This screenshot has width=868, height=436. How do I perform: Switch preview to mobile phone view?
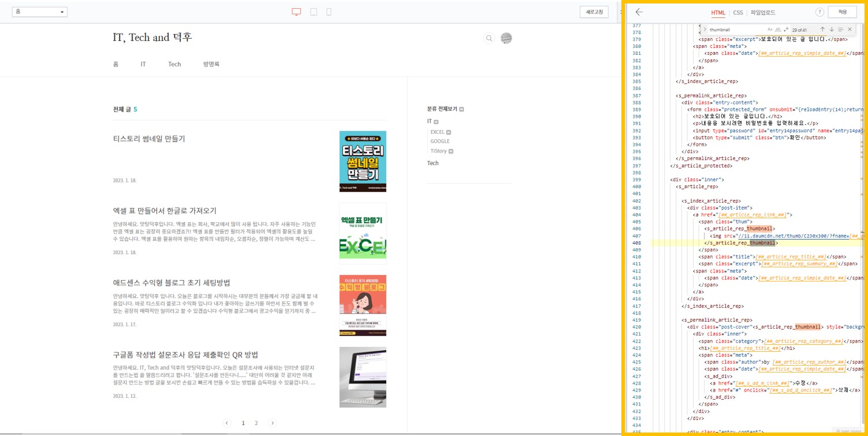pos(329,12)
